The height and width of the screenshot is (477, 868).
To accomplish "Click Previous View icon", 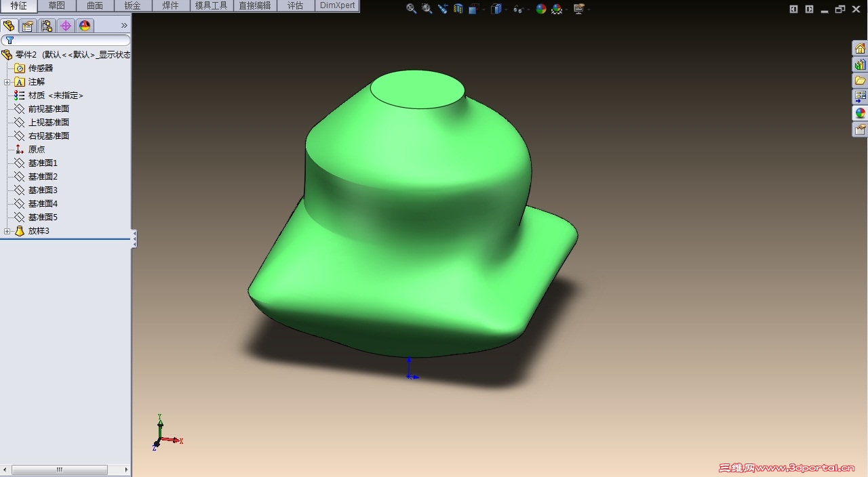I will (x=443, y=9).
